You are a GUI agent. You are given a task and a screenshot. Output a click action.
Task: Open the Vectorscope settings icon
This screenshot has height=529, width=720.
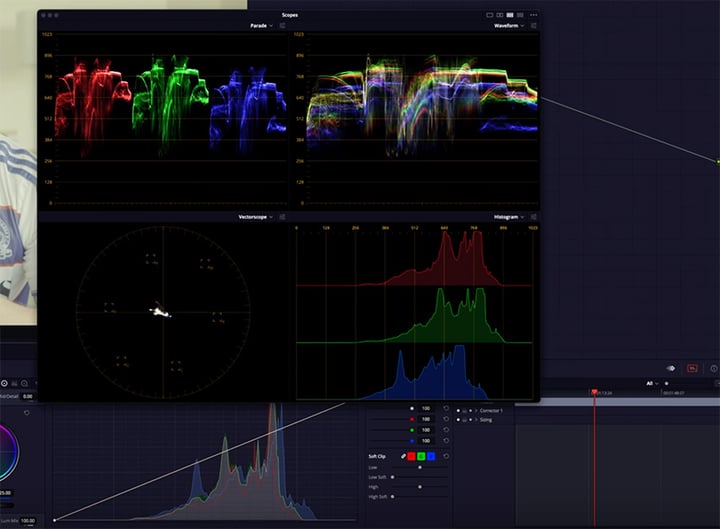(282, 217)
